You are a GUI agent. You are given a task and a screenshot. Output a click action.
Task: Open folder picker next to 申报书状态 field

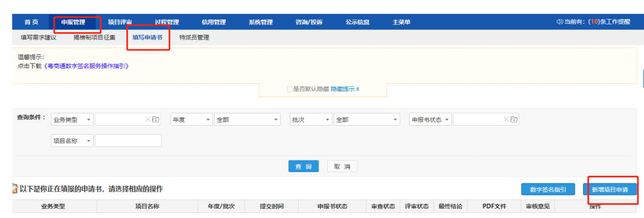coord(514,120)
